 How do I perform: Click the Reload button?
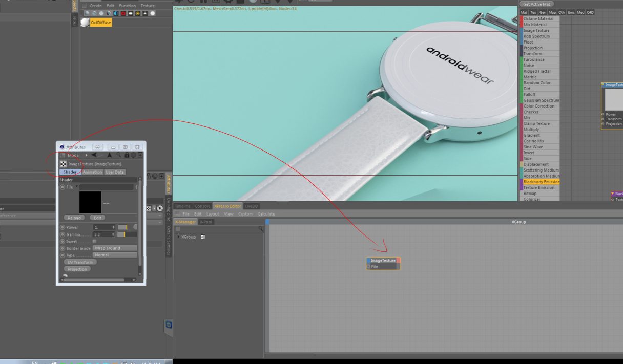point(74,218)
